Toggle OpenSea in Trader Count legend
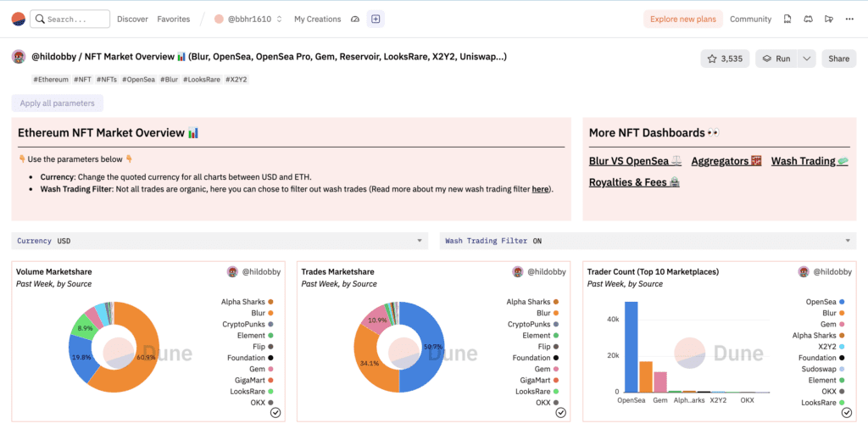Image resolution: width=868 pixels, height=429 pixels. [x=826, y=302]
